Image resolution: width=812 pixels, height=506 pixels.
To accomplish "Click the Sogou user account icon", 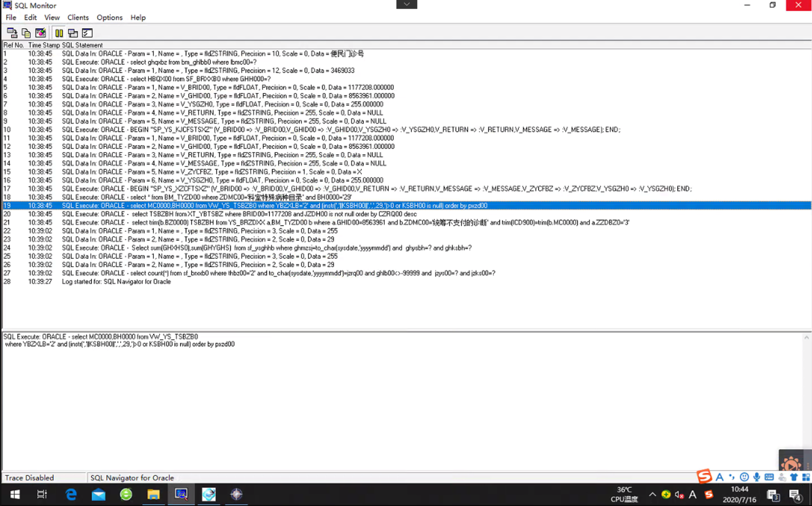I will tap(782, 477).
